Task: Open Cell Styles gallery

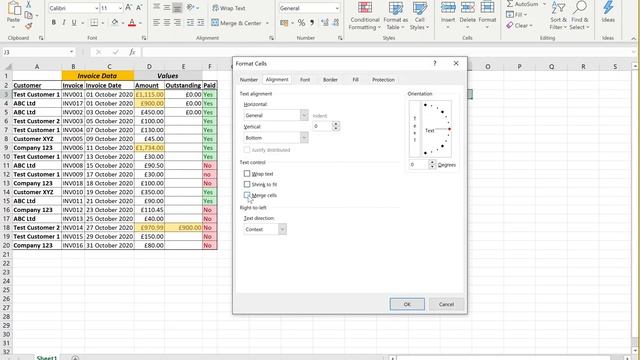Action: coord(419,16)
